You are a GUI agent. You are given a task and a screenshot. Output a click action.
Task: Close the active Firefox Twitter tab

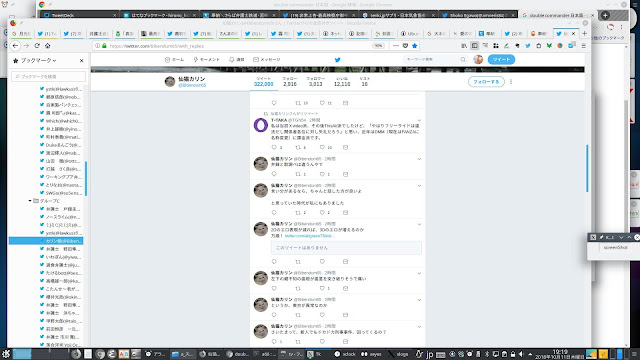[x=573, y=33]
